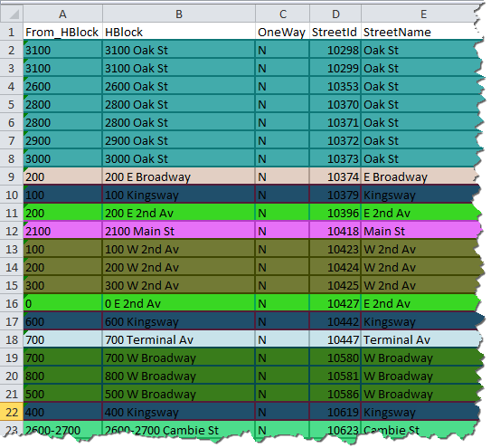The width and height of the screenshot is (491, 448).
Task: Select cell with 2100 Main St
Action: pos(179,231)
